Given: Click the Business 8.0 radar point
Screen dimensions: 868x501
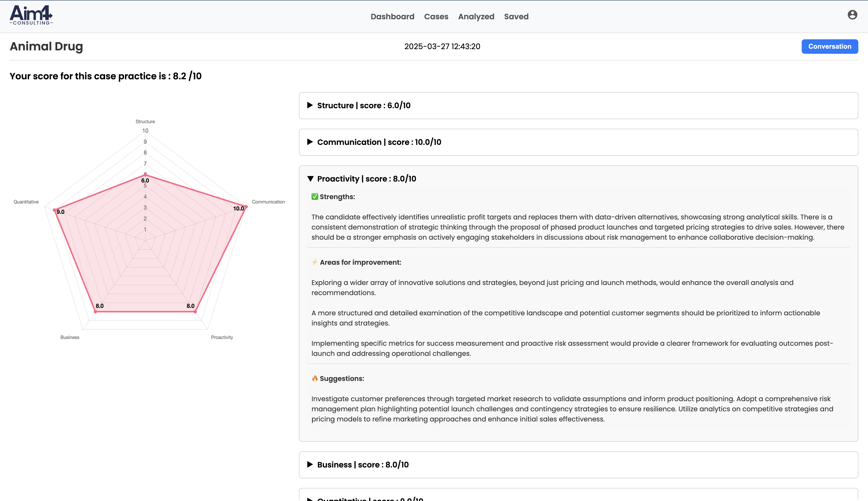Looking at the screenshot, I should pos(96,311).
